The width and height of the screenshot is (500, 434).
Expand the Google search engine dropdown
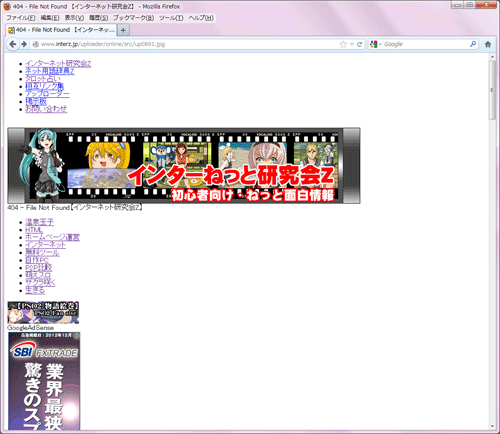click(x=375, y=44)
